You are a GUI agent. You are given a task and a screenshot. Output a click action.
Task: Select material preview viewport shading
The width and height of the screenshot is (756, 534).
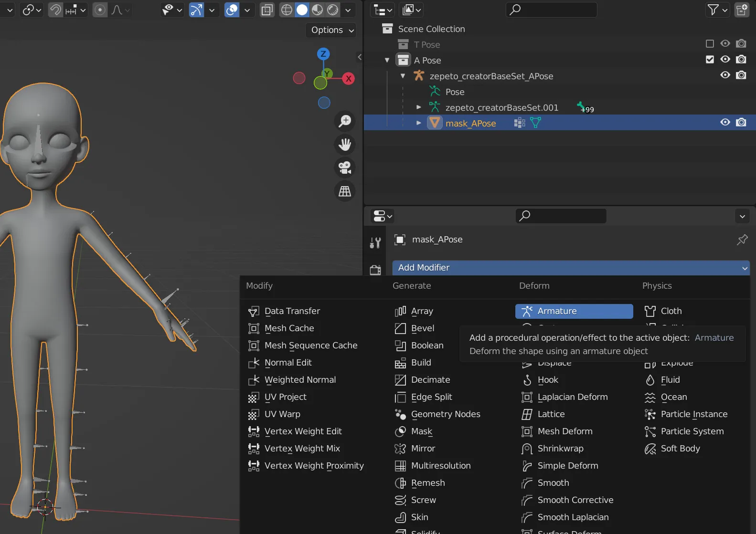tap(317, 10)
